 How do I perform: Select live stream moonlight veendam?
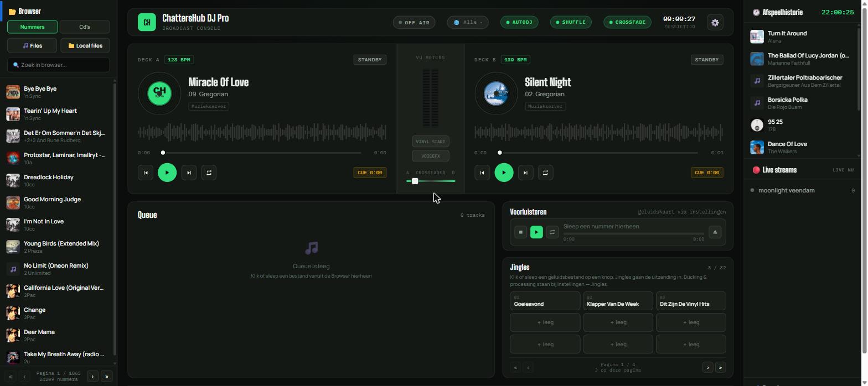click(x=803, y=190)
